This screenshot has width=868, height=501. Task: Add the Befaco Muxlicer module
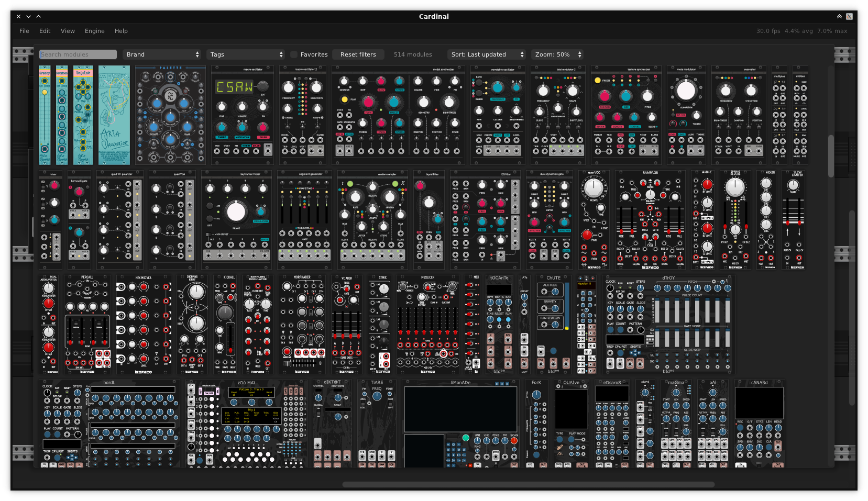427,325
